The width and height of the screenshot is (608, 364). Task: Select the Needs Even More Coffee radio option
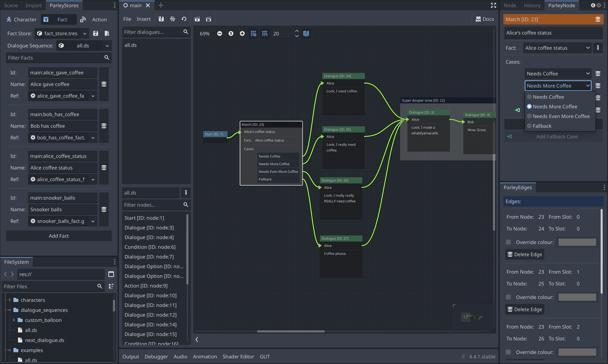(x=529, y=116)
